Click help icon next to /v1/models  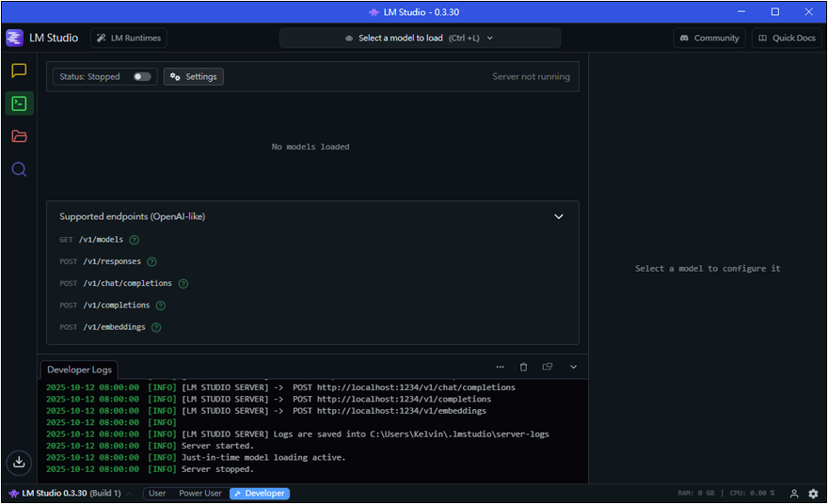135,240
